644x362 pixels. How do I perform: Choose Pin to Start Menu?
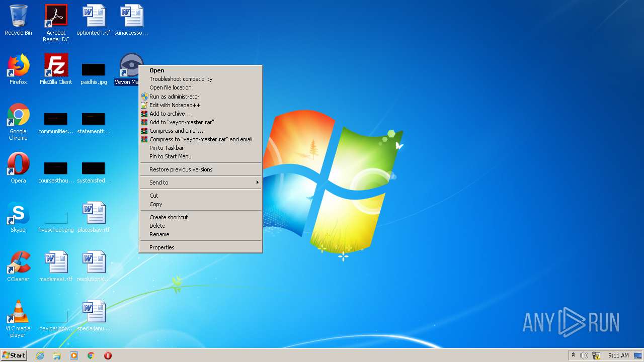coord(201,156)
